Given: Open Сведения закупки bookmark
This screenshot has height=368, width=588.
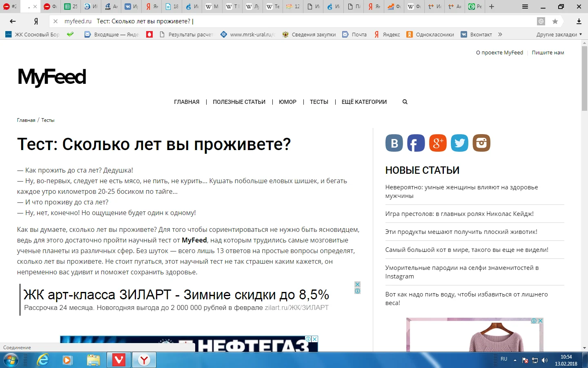Looking at the screenshot, I should pyautogui.click(x=309, y=35).
